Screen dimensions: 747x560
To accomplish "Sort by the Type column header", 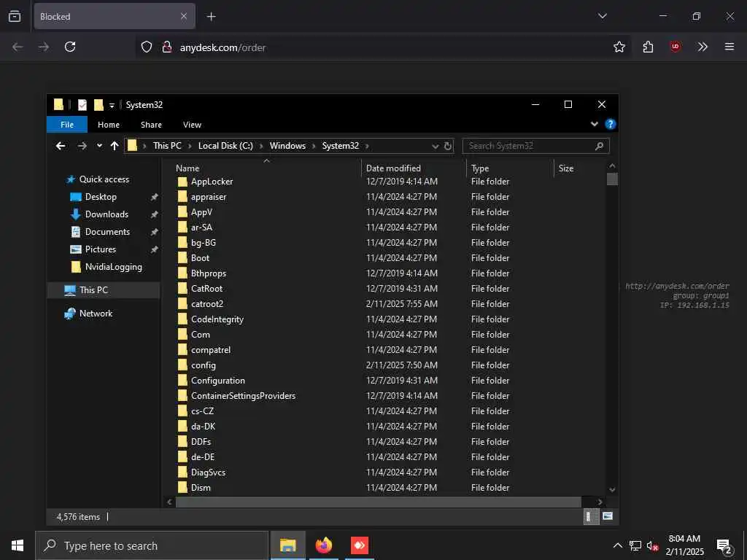I will click(480, 168).
